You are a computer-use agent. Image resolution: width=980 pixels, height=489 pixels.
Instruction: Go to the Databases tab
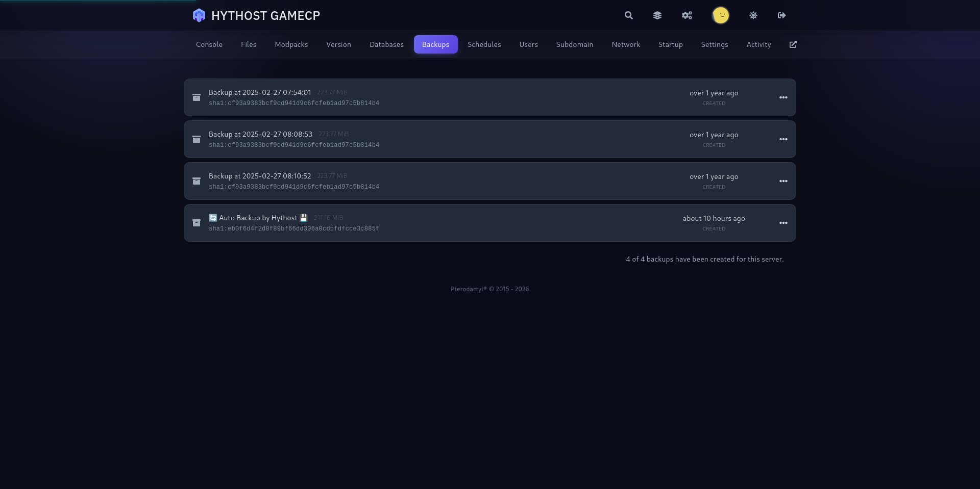tap(386, 44)
